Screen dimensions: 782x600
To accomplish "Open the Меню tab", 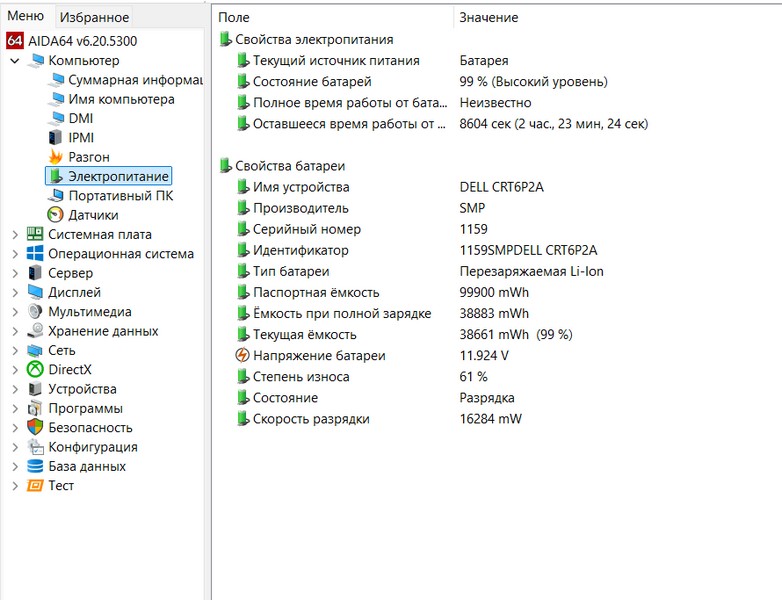I will (x=25, y=16).
